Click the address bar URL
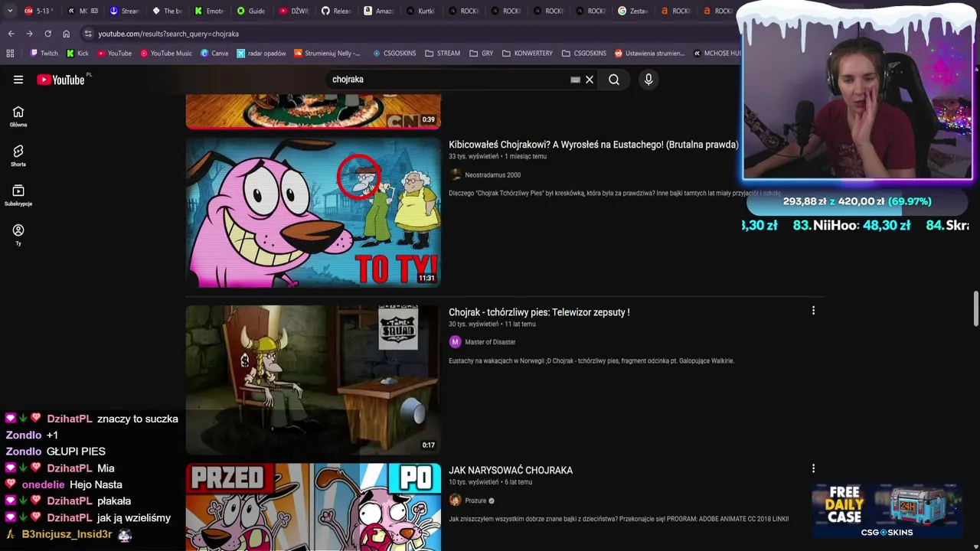This screenshot has width=980, height=551. 168,34
